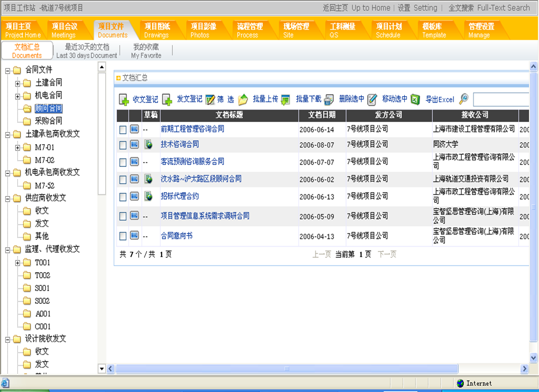
Task: Open view icon in 汶水路~沪太路区段顾问合同 row
Action: [x=134, y=179]
